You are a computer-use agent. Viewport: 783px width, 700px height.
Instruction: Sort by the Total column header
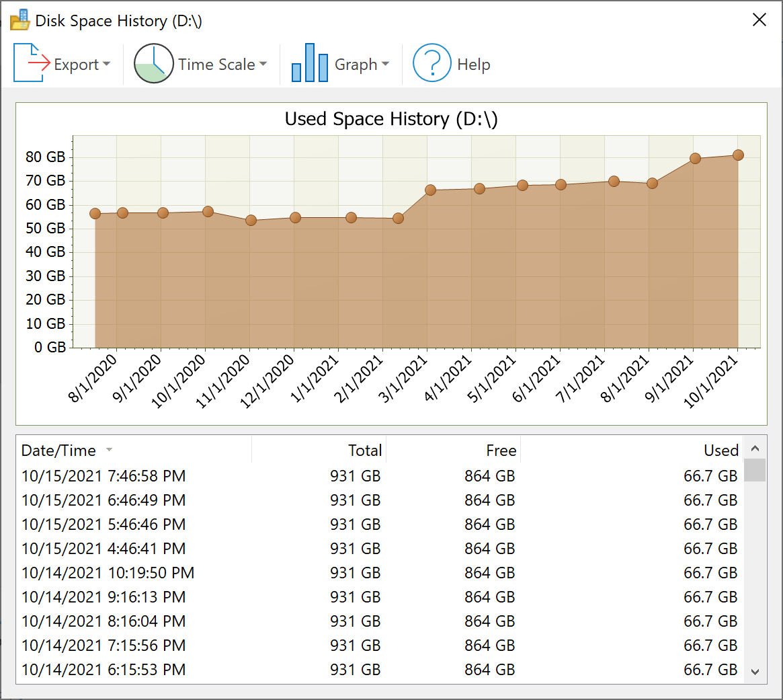(365, 450)
